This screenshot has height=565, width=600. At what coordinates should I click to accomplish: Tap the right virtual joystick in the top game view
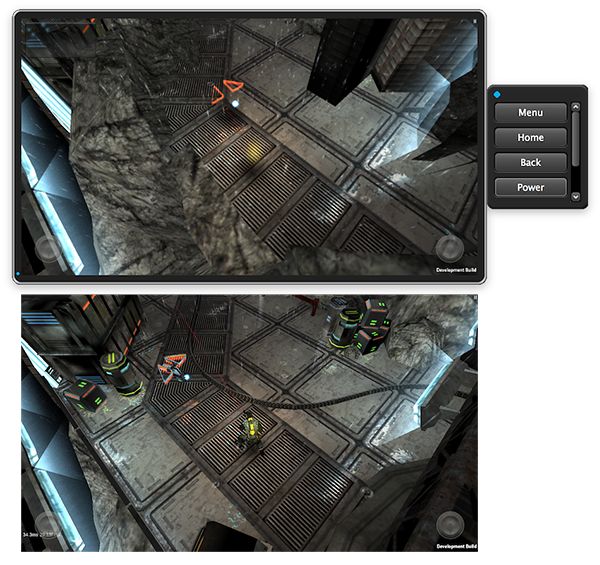click(x=450, y=249)
